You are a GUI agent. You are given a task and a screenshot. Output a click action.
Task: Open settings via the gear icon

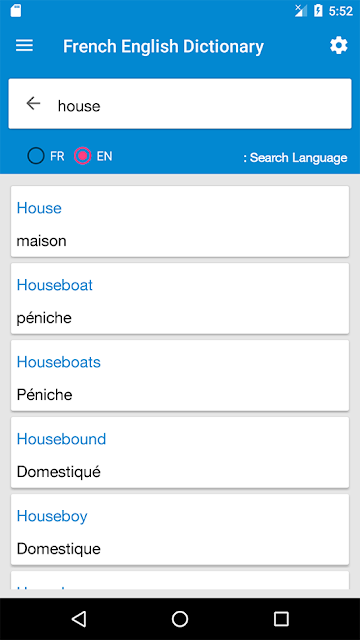tap(338, 45)
